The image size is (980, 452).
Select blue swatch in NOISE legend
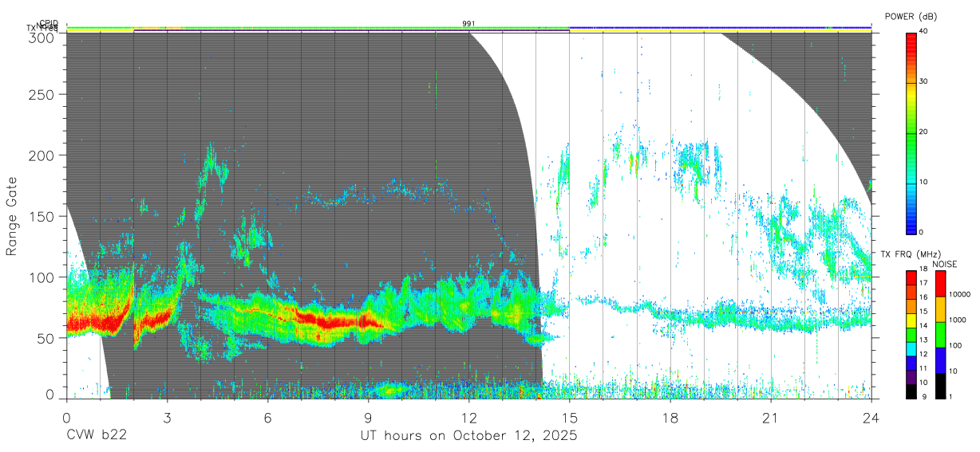pos(941,360)
